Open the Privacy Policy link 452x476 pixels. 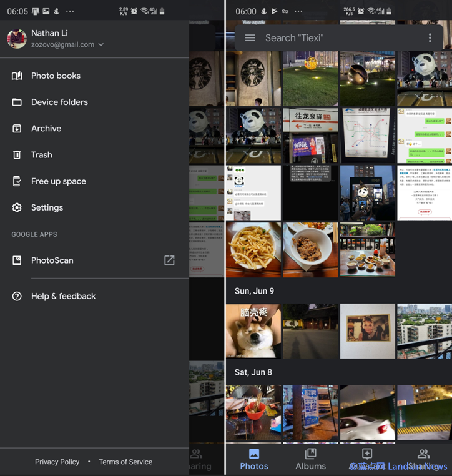[x=57, y=462]
